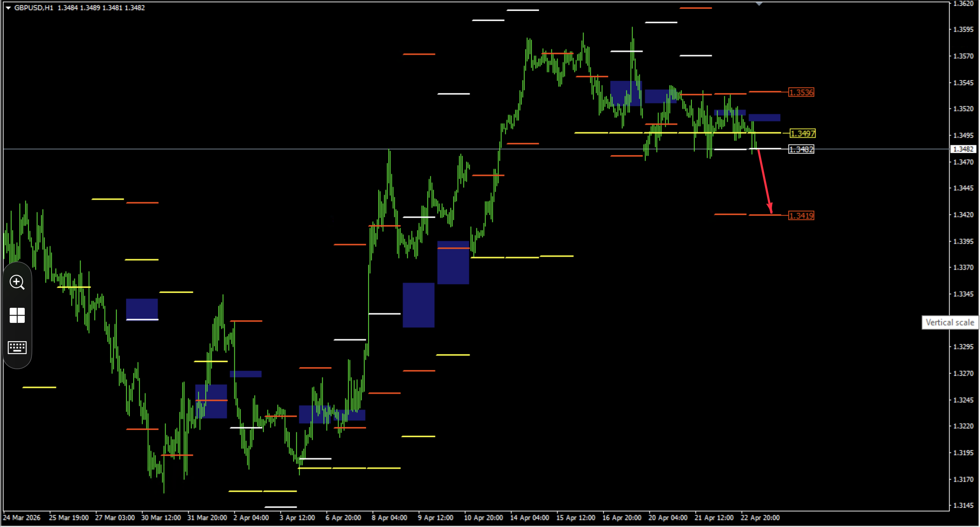Click the 1.3520 value on price scale
This screenshot has width=980, height=527.
click(963, 109)
